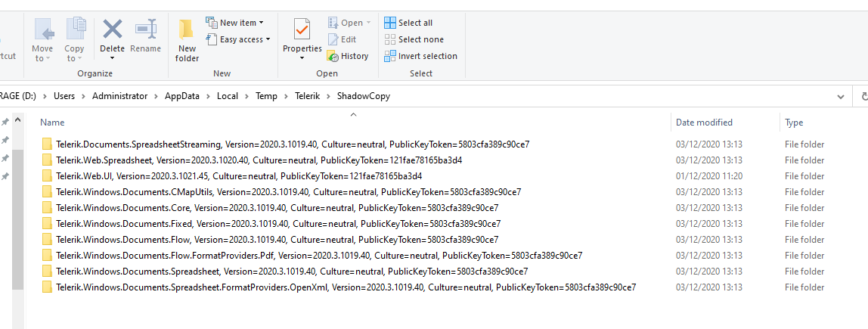Click the ShadowCopy breadcrumb
The height and width of the screenshot is (329, 868).
pyautogui.click(x=364, y=96)
